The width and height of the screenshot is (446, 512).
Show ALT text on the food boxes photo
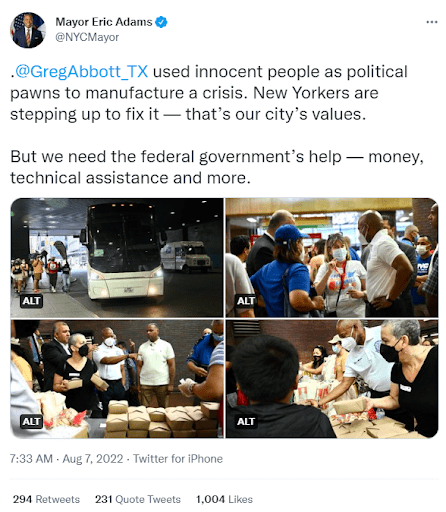coord(31,421)
